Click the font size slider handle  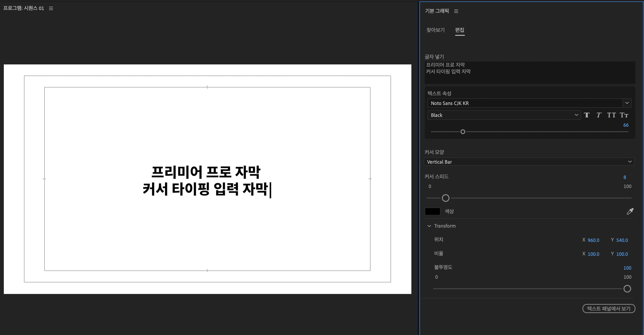point(463,132)
